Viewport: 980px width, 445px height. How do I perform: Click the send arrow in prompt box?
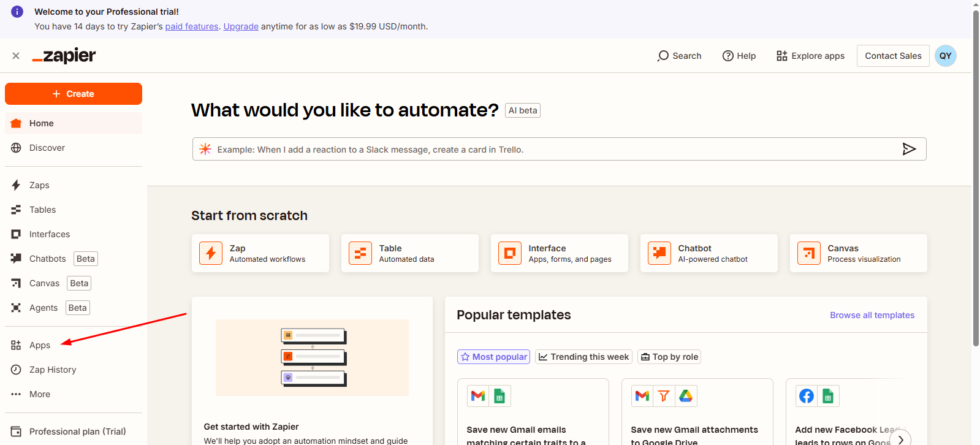[909, 149]
